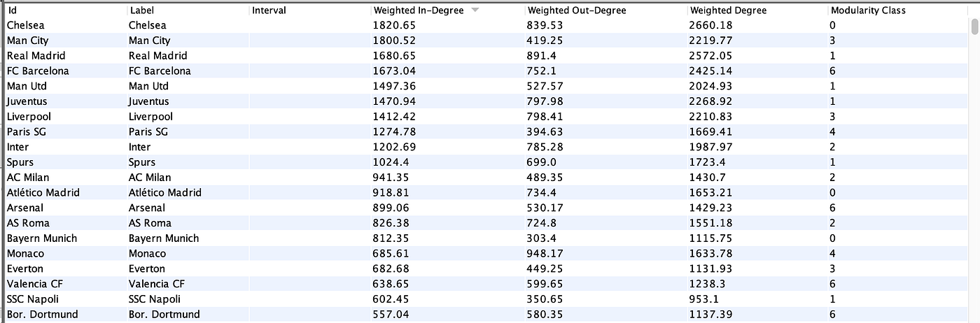The height and width of the screenshot is (323, 980).
Task: Select weighted degree value 2219.77
Action: coord(712,41)
